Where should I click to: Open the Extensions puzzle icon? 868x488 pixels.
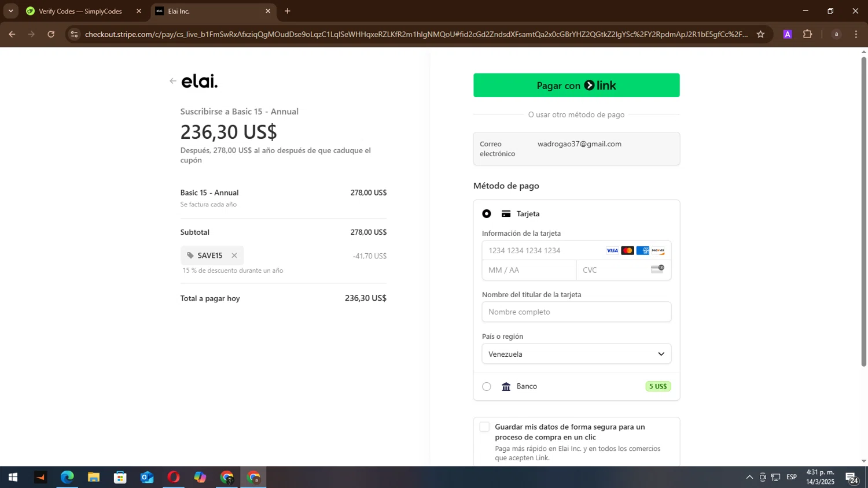click(x=808, y=34)
